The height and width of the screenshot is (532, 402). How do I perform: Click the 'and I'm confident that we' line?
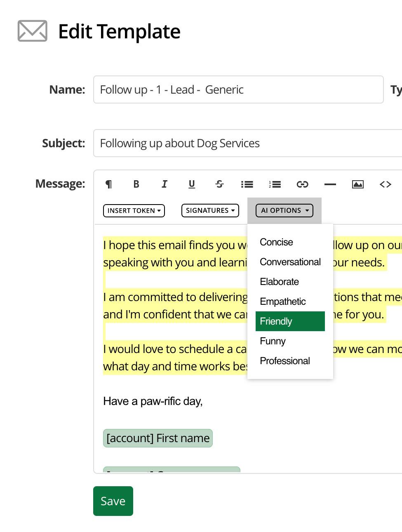pos(175,314)
